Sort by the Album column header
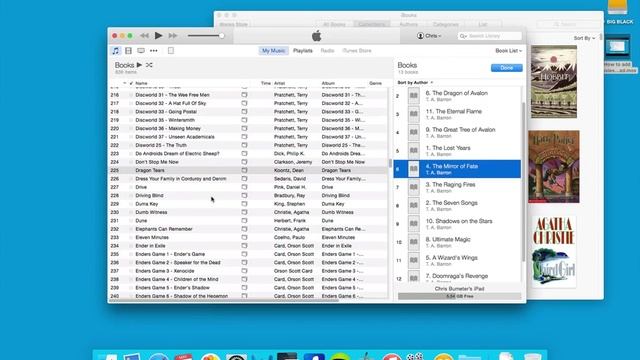Image resolution: width=640 pixels, height=360 pixels. tap(328, 83)
